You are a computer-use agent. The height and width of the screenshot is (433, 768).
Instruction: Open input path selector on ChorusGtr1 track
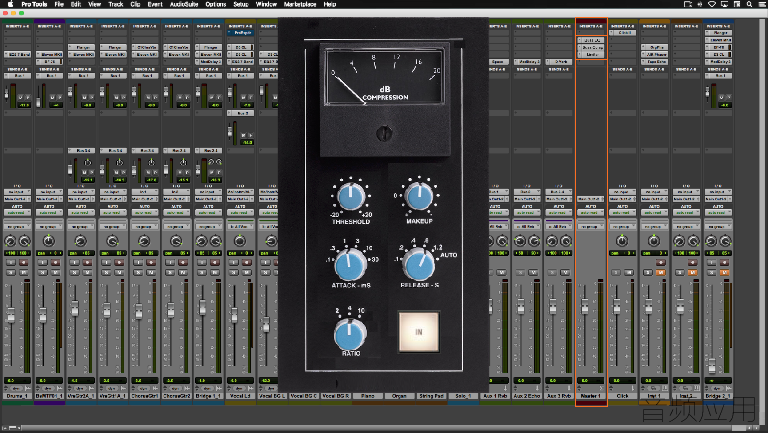pos(144,192)
